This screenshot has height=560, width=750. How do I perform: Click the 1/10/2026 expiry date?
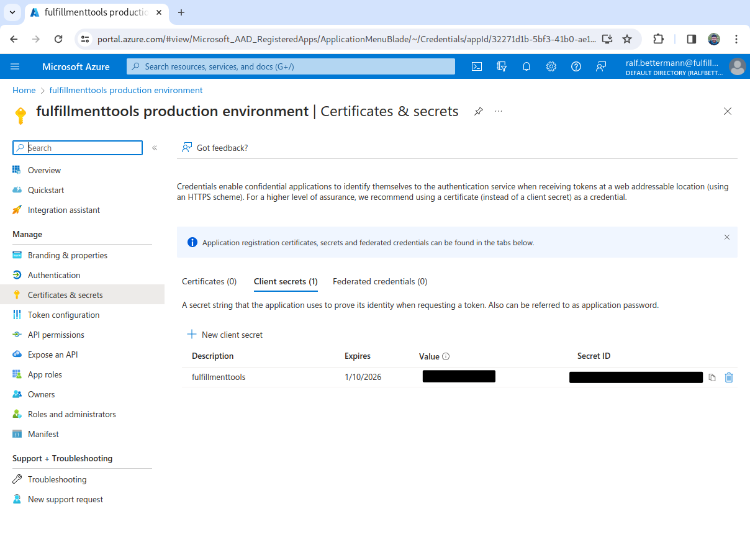(363, 377)
